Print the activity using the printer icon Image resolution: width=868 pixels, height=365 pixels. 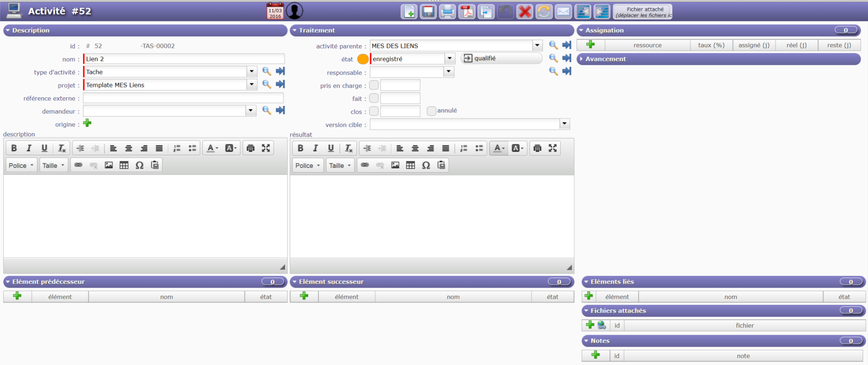(447, 11)
